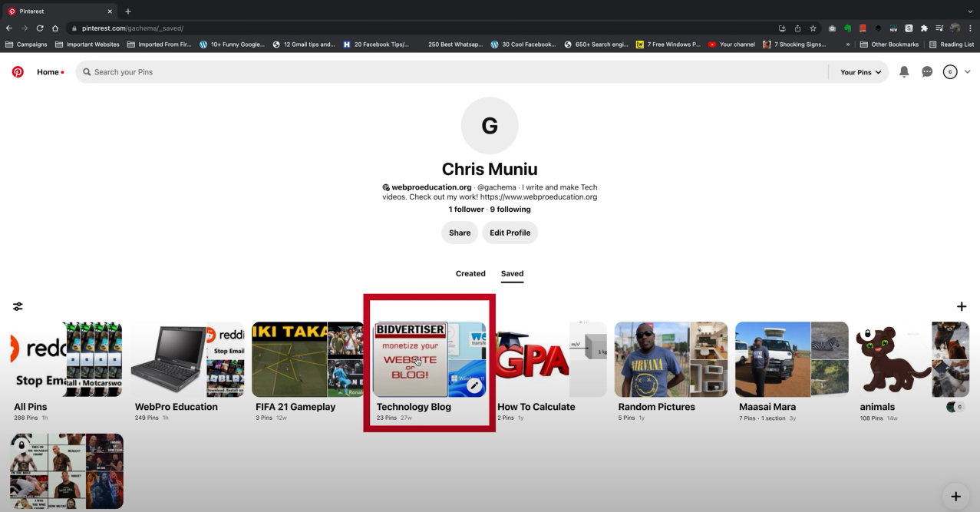Open the webproeducation.org link
Image resolution: width=980 pixels, height=512 pixels.
[x=431, y=187]
